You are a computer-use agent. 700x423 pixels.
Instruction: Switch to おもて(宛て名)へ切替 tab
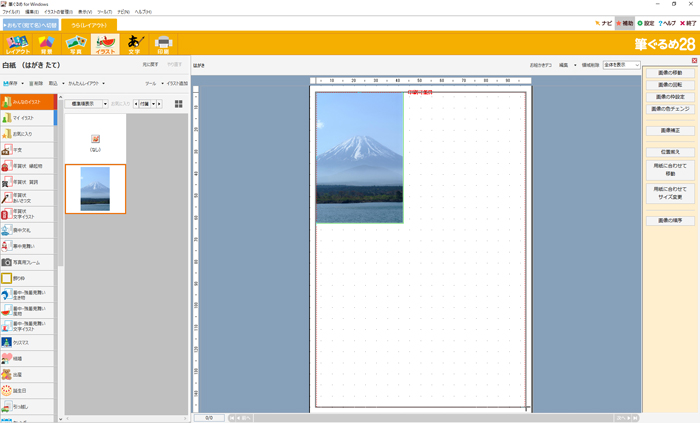coord(30,24)
